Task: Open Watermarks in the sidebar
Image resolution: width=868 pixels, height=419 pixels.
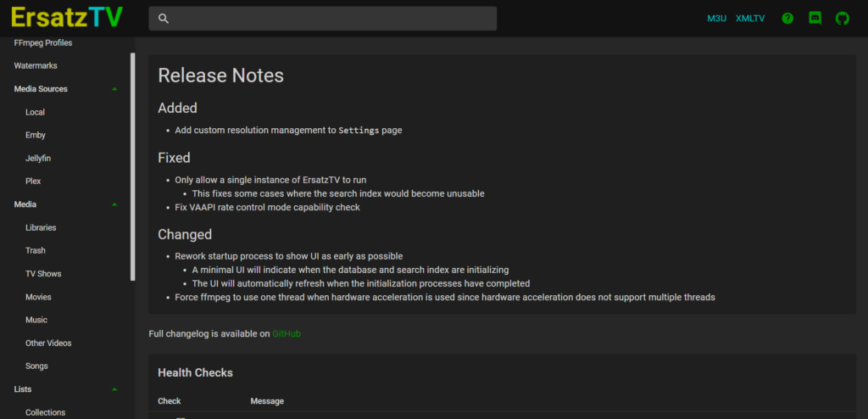Action: pos(36,66)
